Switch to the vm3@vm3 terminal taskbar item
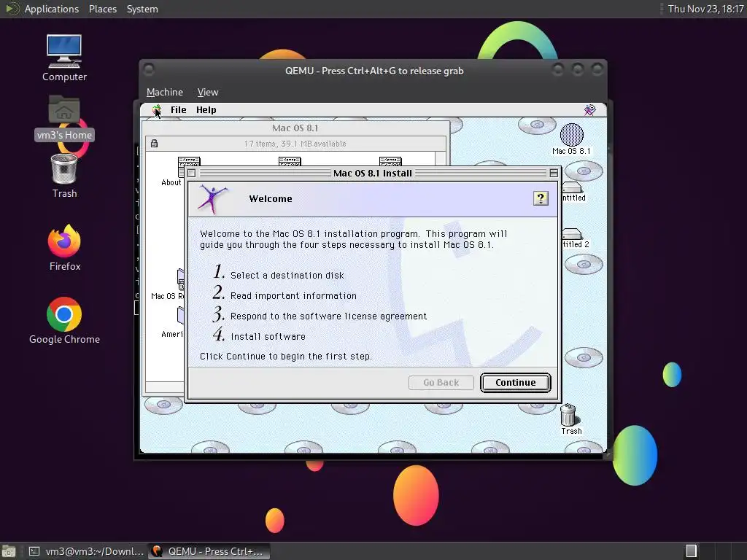Screen dimensions: 747x560 [x=86, y=551]
